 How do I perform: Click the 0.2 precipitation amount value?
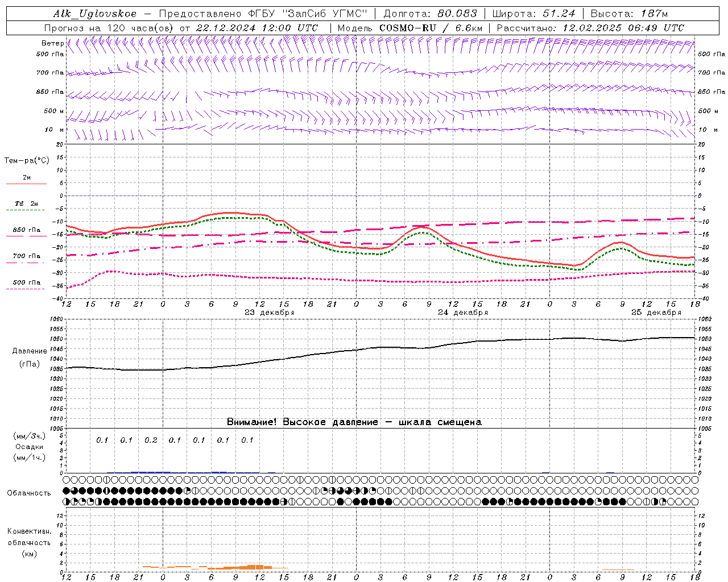tap(151, 440)
